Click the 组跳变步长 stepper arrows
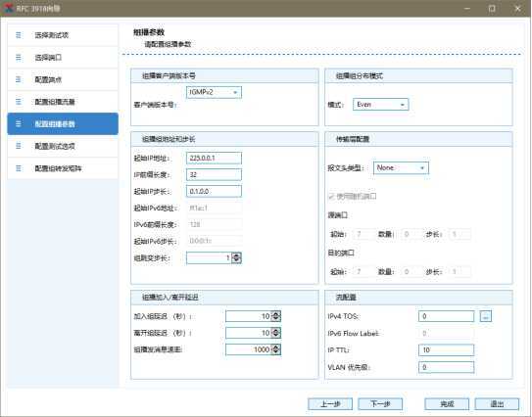This screenshot has width=532, height=417. pos(236,258)
